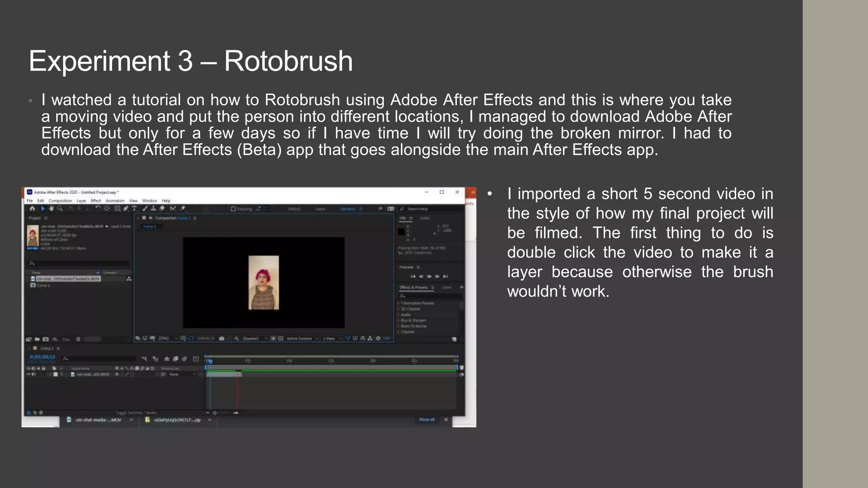Select the Type (T) tool
The width and height of the screenshot is (868, 488).
tap(134, 208)
